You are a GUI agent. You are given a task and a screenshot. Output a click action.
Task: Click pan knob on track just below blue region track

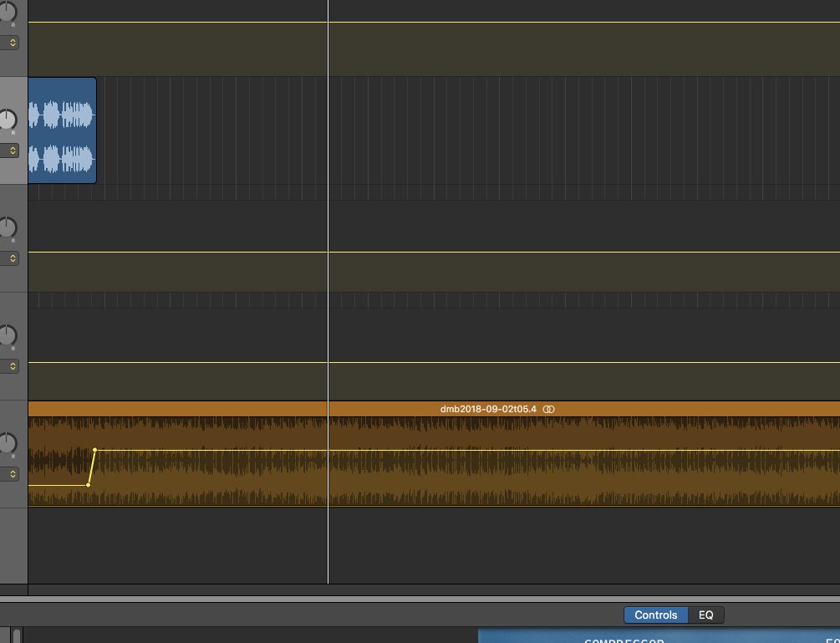pyautogui.click(x=7, y=227)
